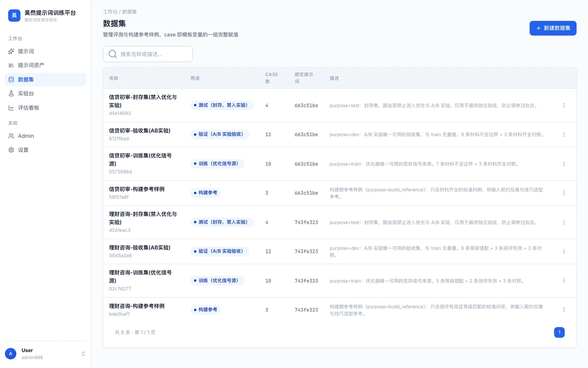Screen dimensions: 588x368
Task: Click the search magnifier icon
Action: 113,54
